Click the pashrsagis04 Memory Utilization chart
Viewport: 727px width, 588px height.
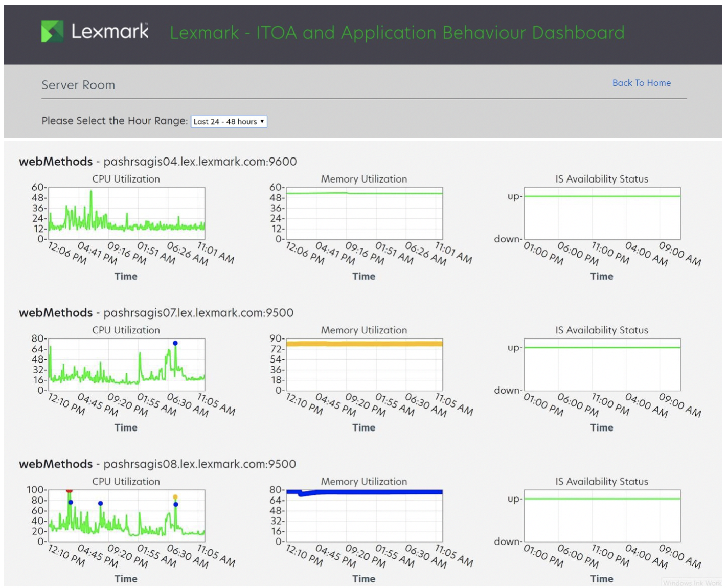click(x=364, y=213)
